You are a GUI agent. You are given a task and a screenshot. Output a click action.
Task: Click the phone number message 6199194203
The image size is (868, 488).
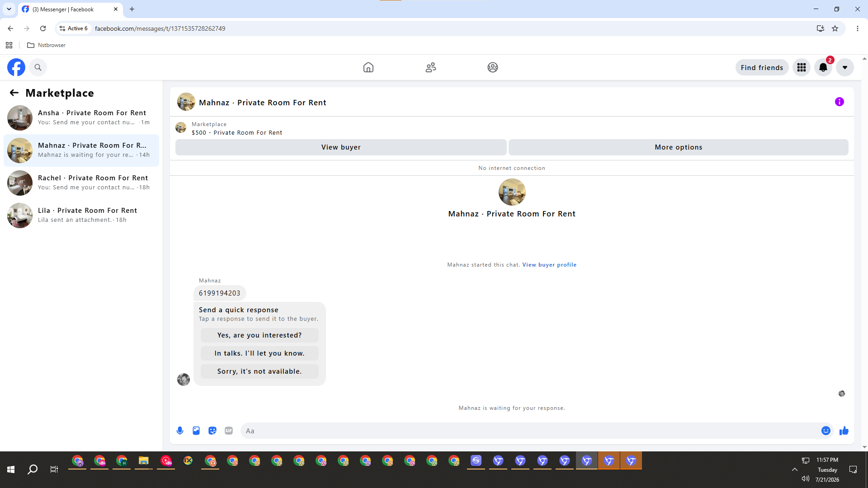pos(220,293)
